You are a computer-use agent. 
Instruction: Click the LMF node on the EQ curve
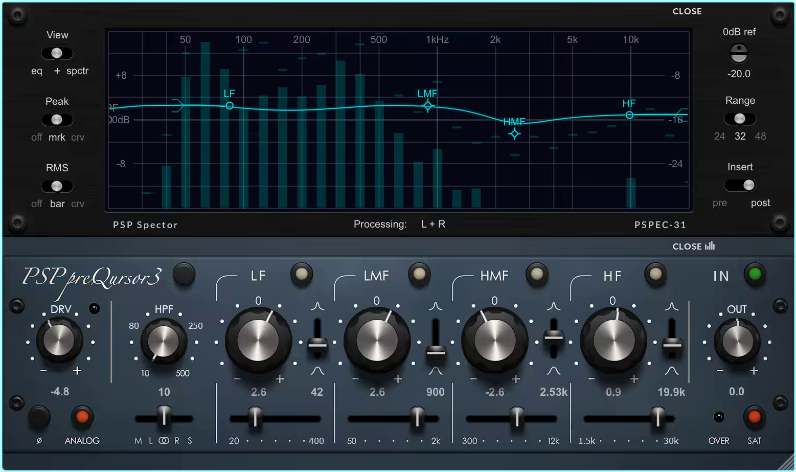tap(427, 105)
